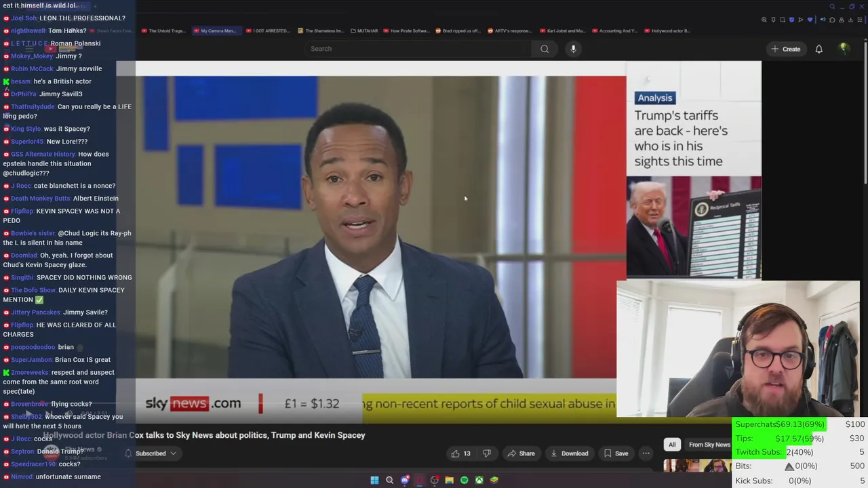Click the recommended video thumbnail under chips

click(697, 466)
